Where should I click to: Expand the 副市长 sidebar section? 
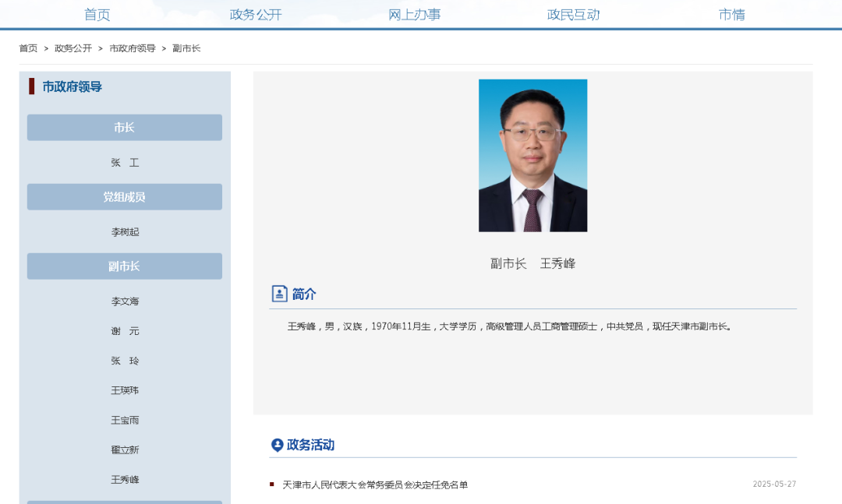[x=125, y=266]
